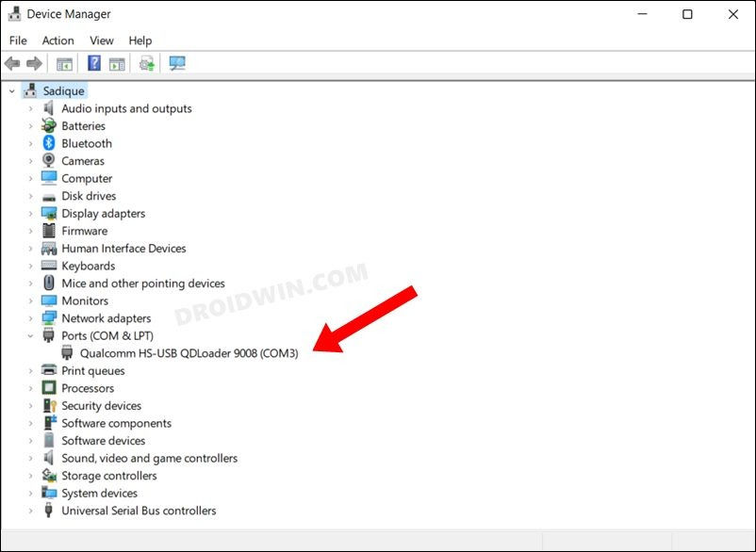Select the Ports (COM & LPT) label
Image resolution: width=756 pixels, height=552 pixels.
[x=107, y=335]
